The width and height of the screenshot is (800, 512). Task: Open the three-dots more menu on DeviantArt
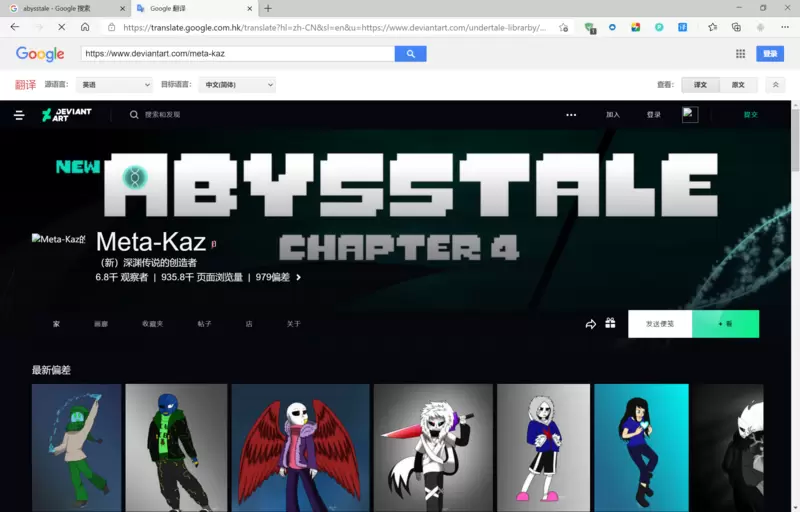[x=571, y=115]
